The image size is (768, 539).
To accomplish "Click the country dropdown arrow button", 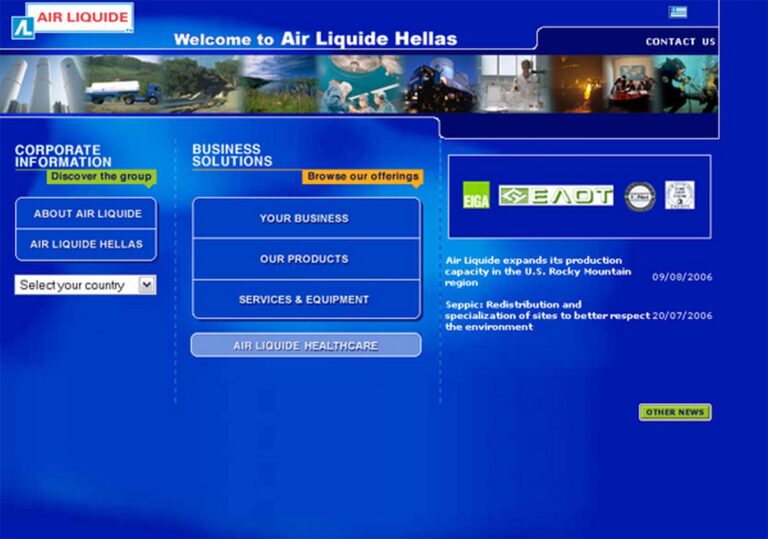I will point(147,285).
